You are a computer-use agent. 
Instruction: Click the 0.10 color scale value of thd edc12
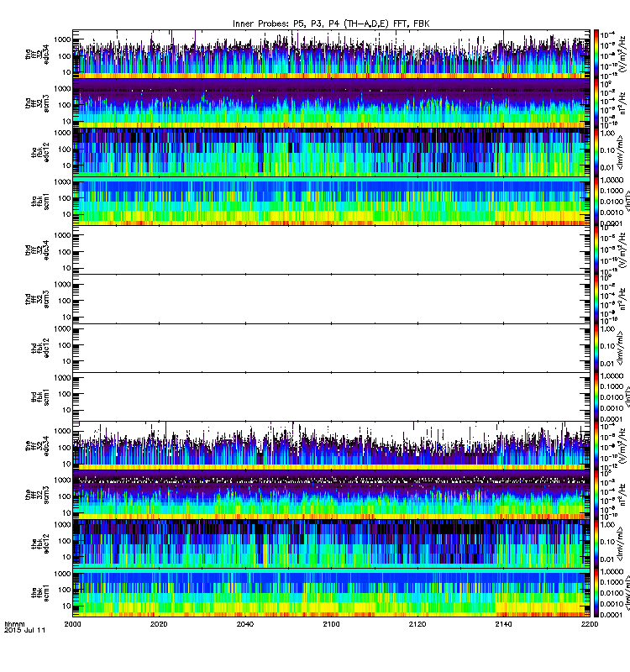point(607,346)
